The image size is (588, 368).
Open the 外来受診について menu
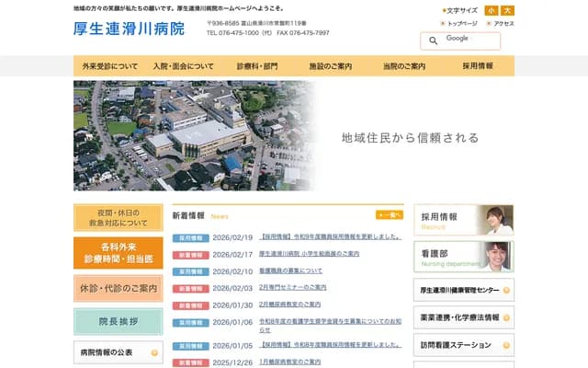click(x=110, y=66)
